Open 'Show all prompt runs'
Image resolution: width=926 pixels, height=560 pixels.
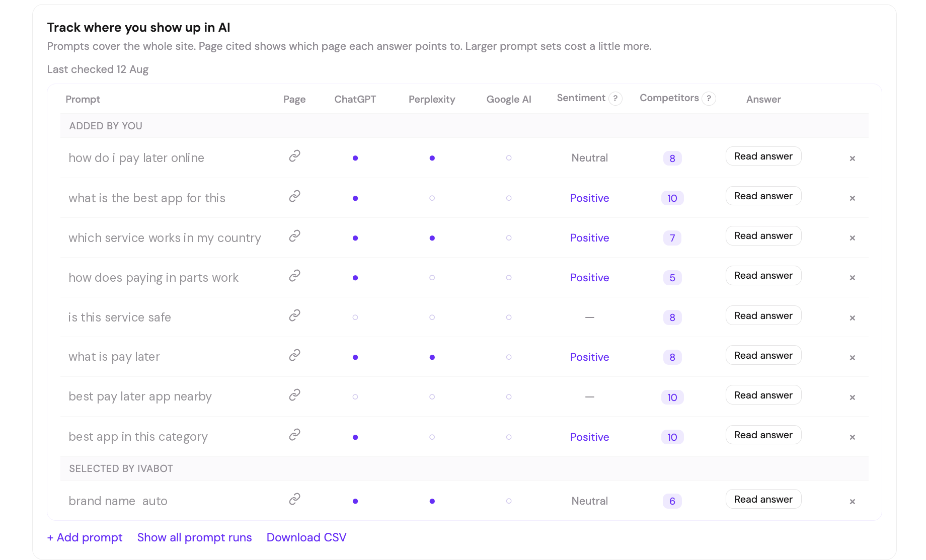click(194, 537)
